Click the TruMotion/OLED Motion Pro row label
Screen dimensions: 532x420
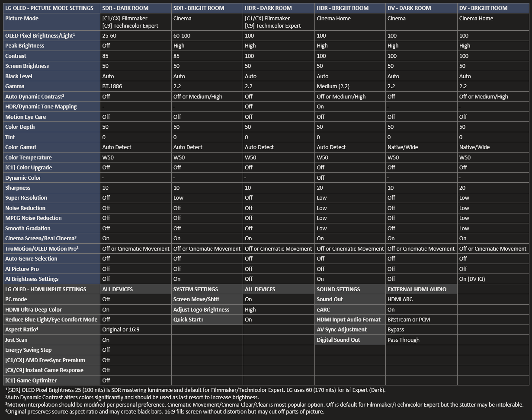[42, 249]
